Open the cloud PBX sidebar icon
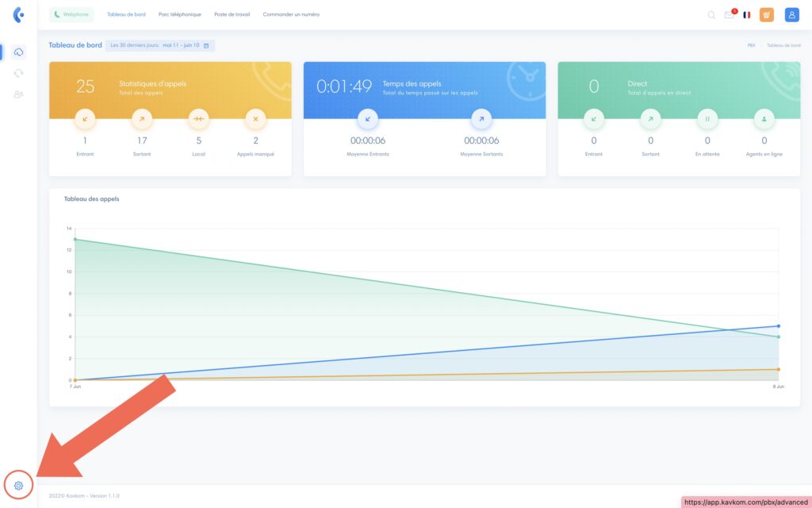Image resolution: width=812 pixels, height=508 pixels. point(18,52)
